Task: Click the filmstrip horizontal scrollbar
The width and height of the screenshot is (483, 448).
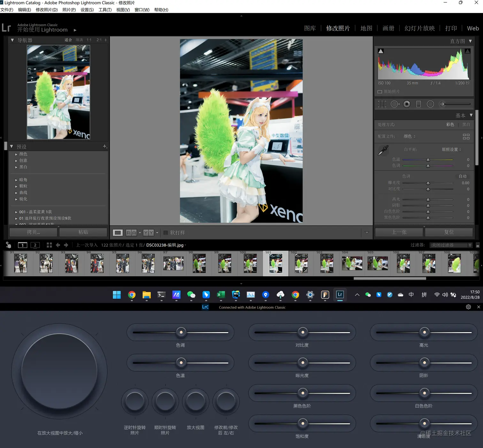Action: (390, 278)
